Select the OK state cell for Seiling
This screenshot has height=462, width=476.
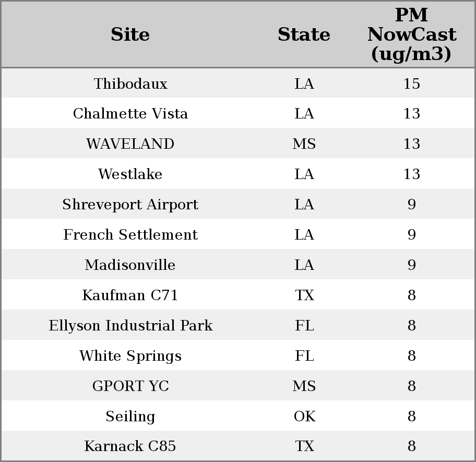coord(304,417)
